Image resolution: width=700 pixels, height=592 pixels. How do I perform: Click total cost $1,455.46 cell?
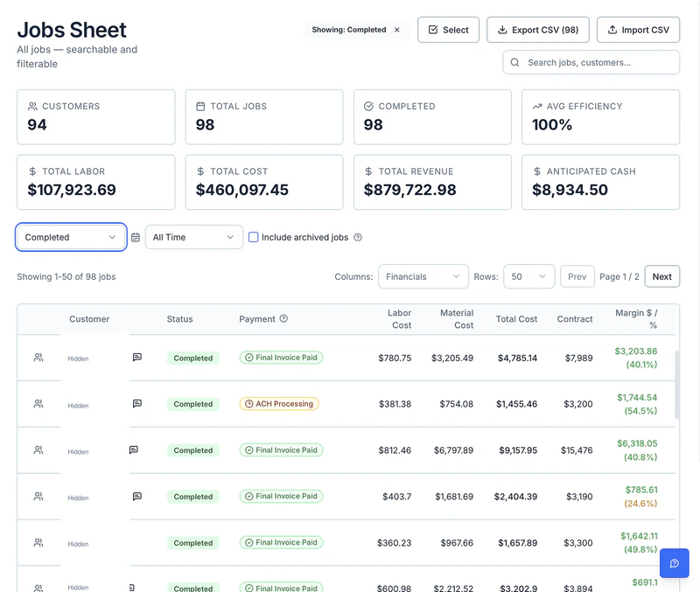(x=516, y=404)
